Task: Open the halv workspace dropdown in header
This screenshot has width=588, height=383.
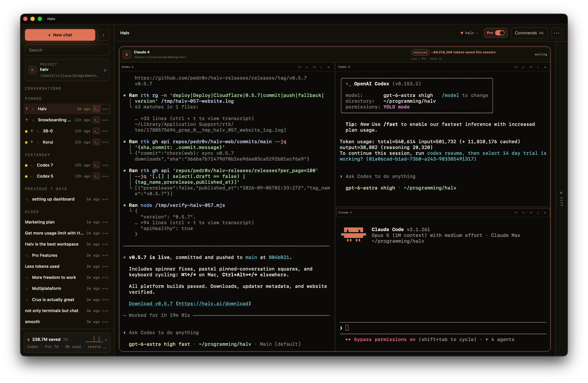Action: (x=469, y=33)
